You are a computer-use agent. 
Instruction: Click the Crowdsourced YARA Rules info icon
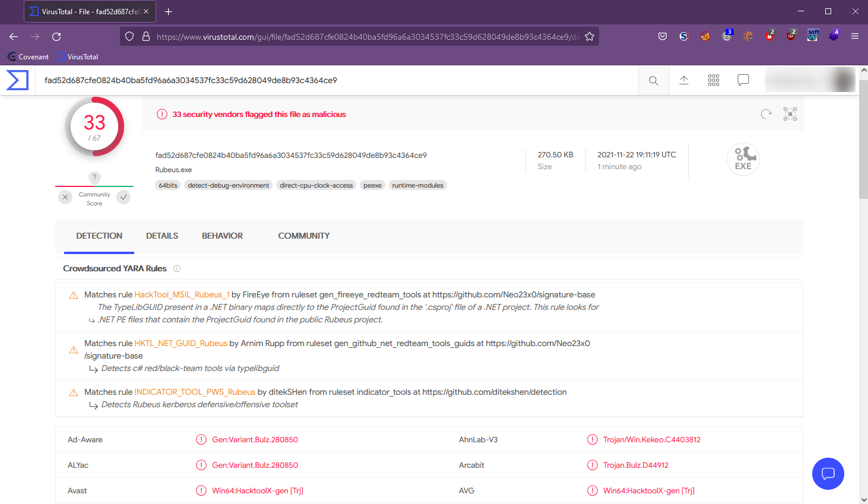click(177, 268)
